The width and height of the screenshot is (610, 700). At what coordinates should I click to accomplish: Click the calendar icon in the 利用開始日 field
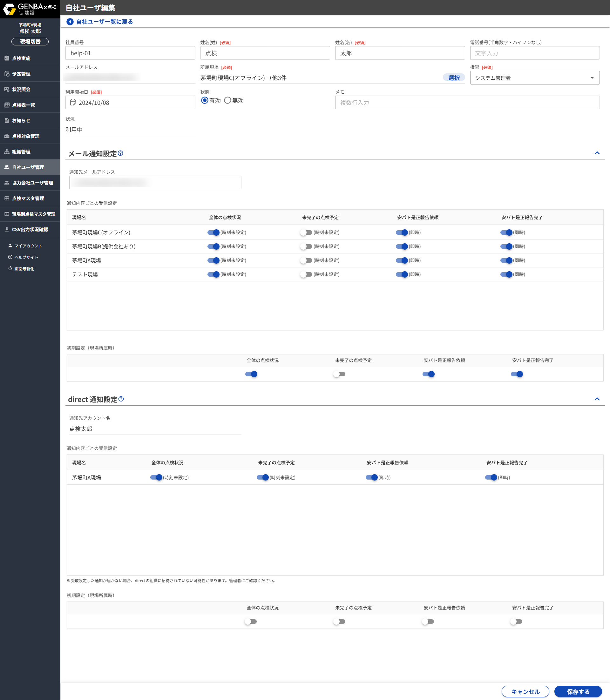(x=73, y=103)
